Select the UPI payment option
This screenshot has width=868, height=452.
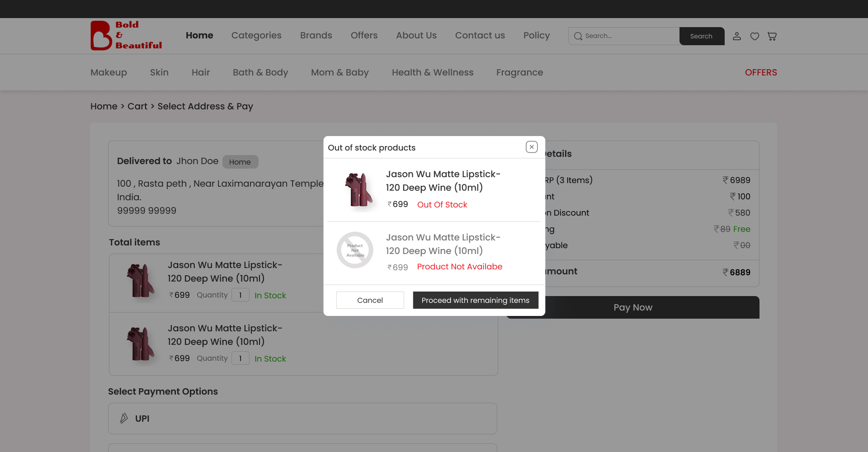pos(302,419)
